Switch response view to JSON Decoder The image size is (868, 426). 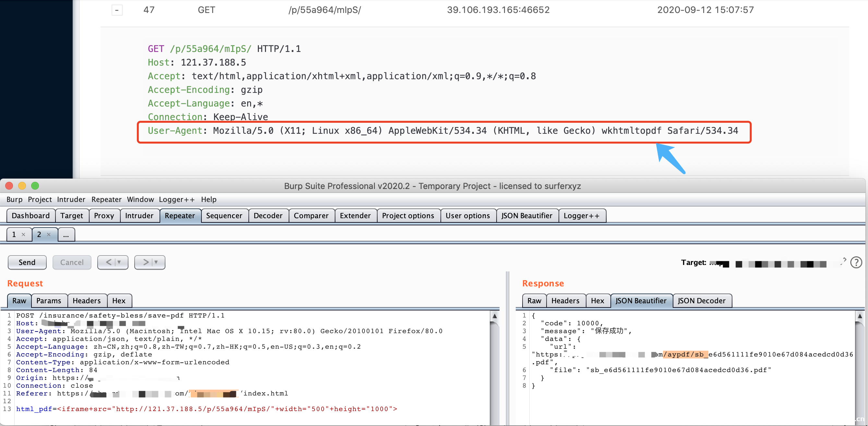pyautogui.click(x=701, y=301)
